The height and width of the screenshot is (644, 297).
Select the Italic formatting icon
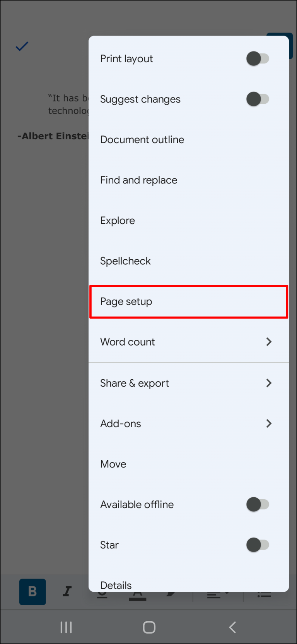pos(67,592)
